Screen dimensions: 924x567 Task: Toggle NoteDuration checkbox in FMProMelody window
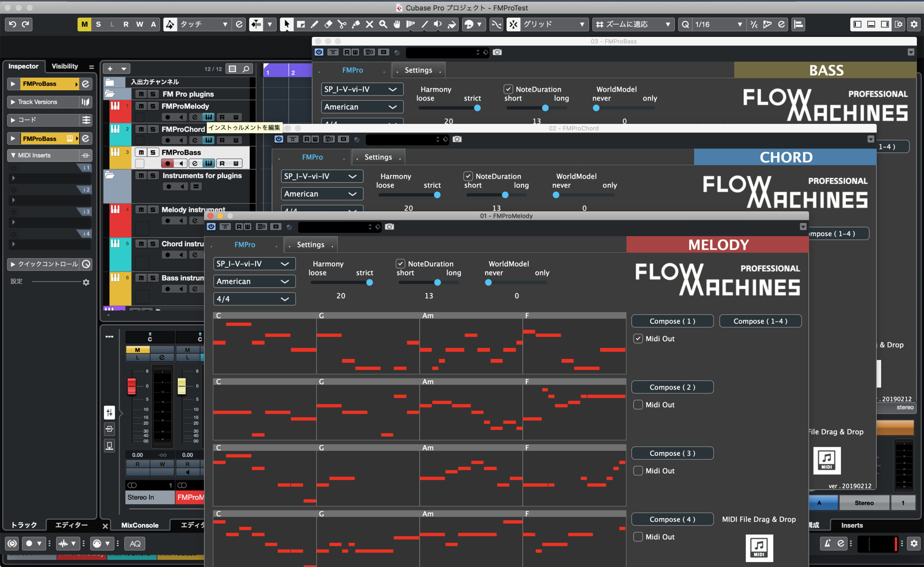(x=401, y=264)
